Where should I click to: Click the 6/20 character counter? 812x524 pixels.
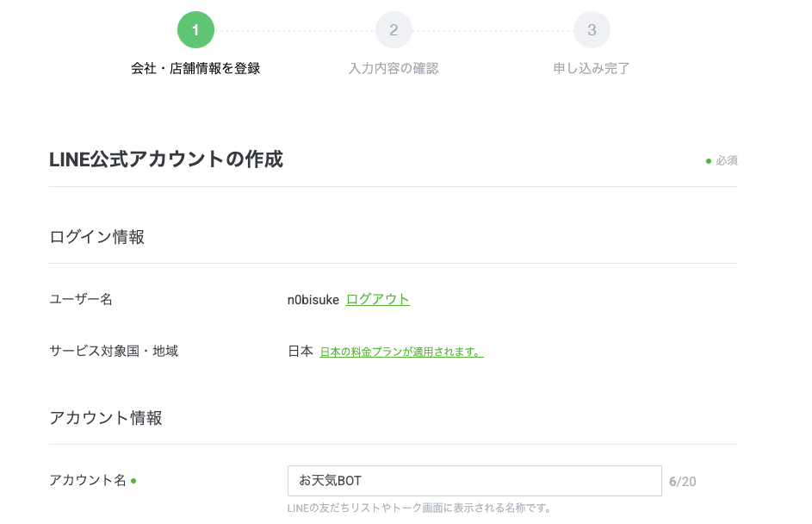683,482
